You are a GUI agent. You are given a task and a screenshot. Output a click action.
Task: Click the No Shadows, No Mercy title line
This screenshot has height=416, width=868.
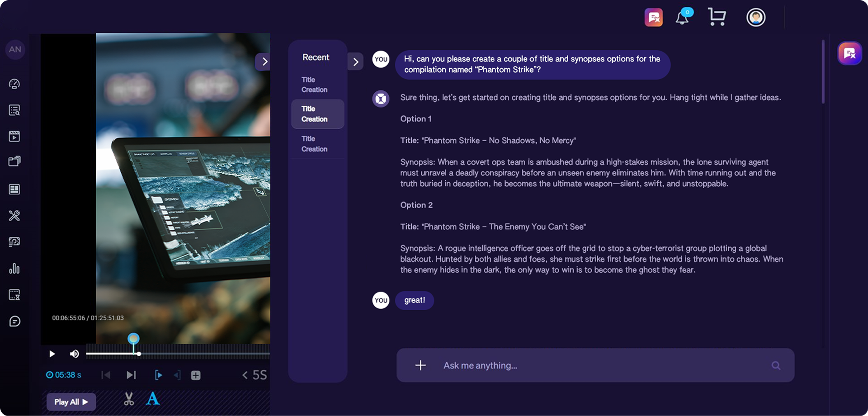point(488,141)
